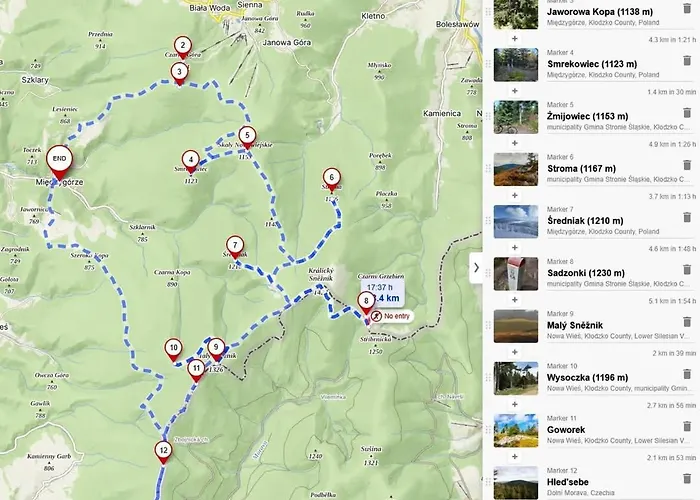Open the Wysoczka (1196 m) thumbnail photo
This screenshot has height=500, width=700.
[516, 378]
